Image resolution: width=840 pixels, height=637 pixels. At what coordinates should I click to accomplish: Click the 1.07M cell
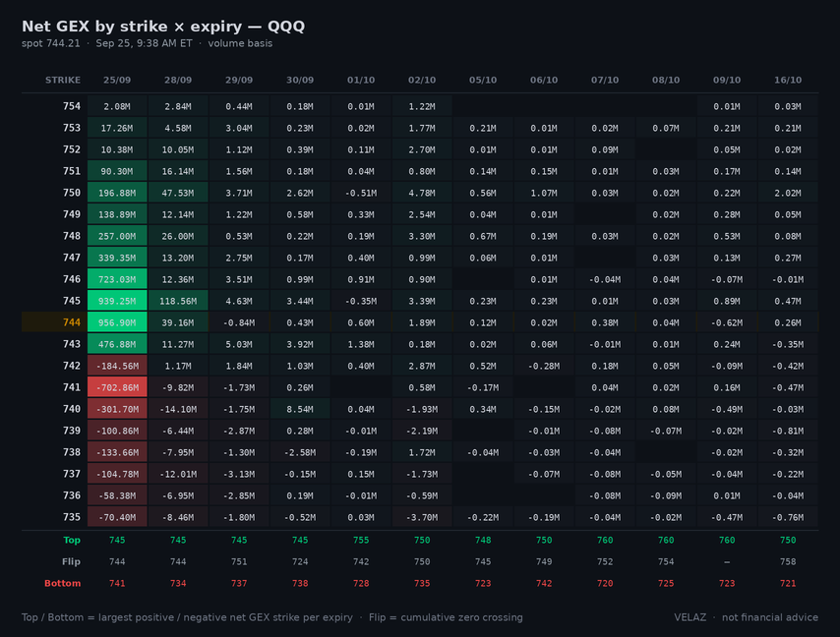(x=544, y=193)
